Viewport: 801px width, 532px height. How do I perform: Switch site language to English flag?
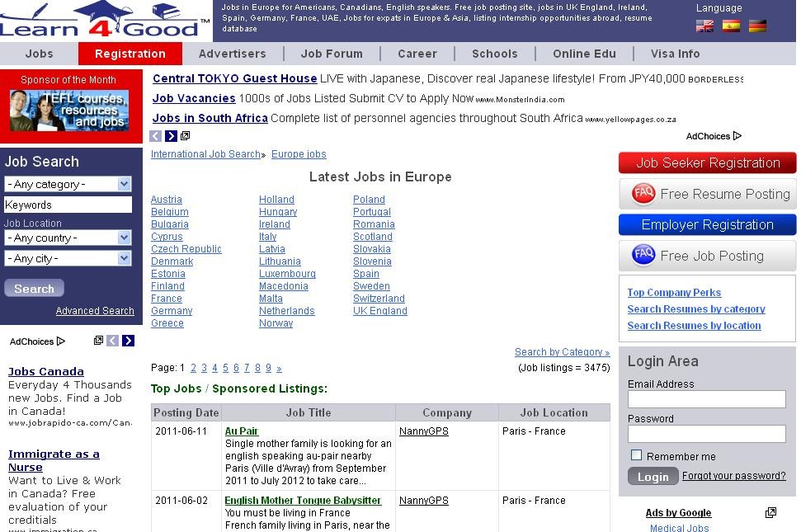(704, 26)
